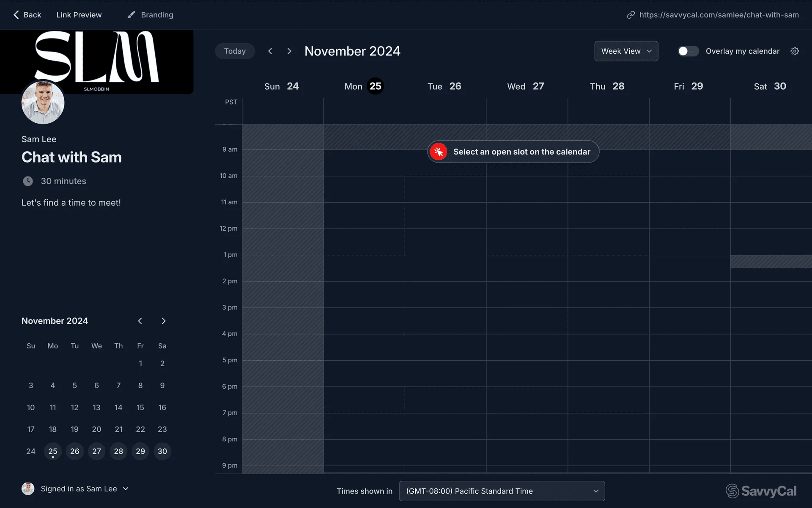Go to previous week with left chevron
The width and height of the screenshot is (812, 508).
click(x=270, y=51)
